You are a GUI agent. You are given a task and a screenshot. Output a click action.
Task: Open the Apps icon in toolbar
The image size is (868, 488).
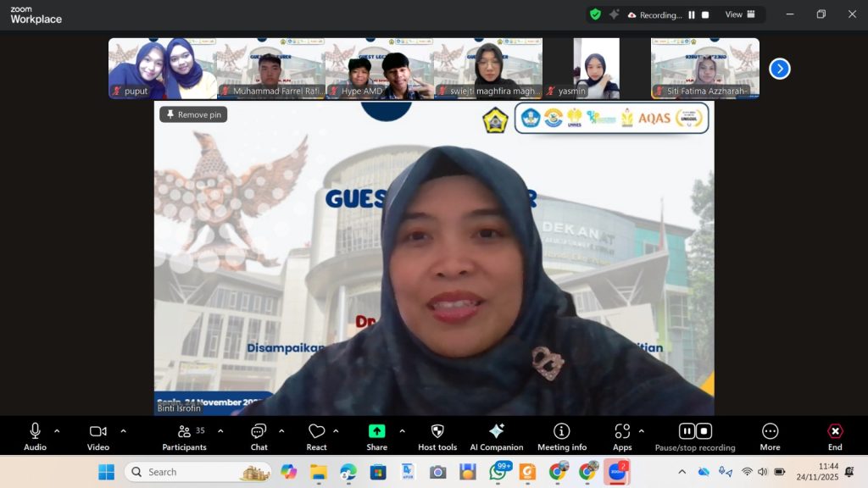[x=622, y=431]
